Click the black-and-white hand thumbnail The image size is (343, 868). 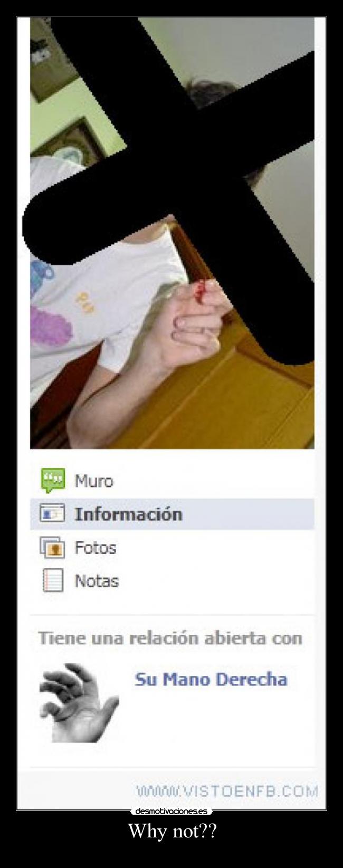pos(79,703)
